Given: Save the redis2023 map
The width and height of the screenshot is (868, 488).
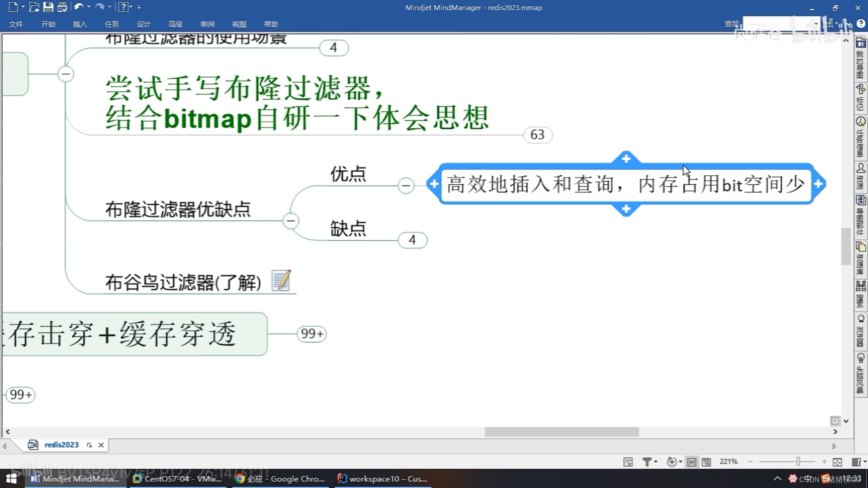Looking at the screenshot, I should pos(48,7).
